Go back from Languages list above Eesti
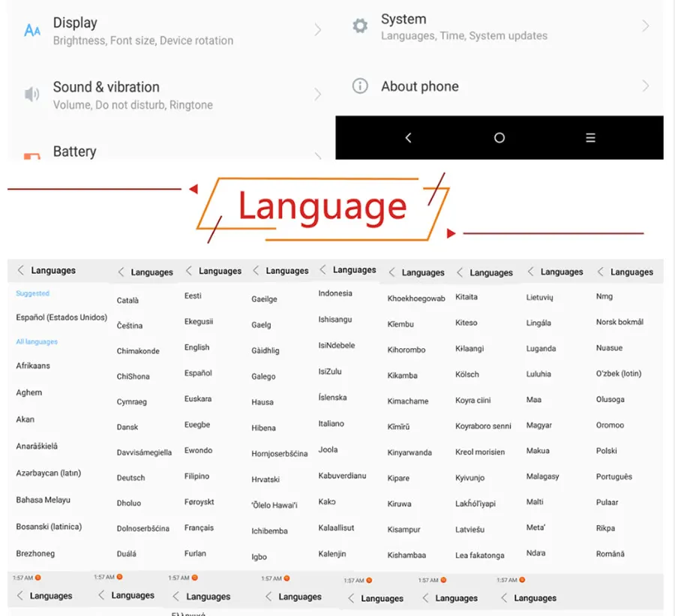Screen dimensions: 675x616 tap(188, 271)
